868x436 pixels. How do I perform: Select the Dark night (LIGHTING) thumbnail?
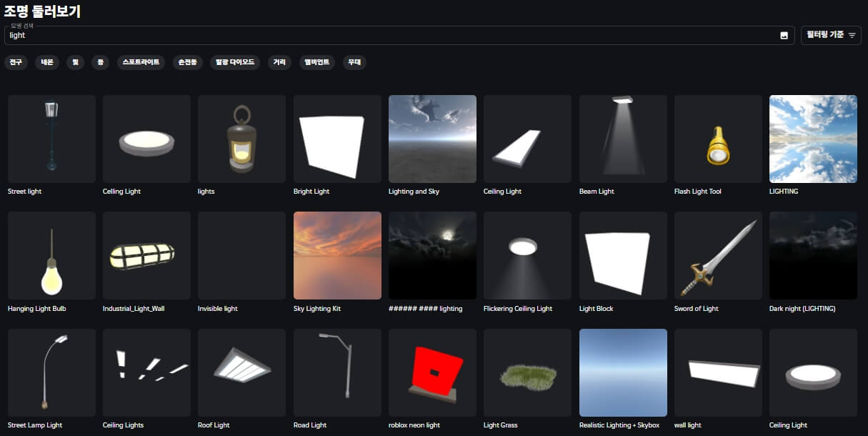pyautogui.click(x=813, y=255)
